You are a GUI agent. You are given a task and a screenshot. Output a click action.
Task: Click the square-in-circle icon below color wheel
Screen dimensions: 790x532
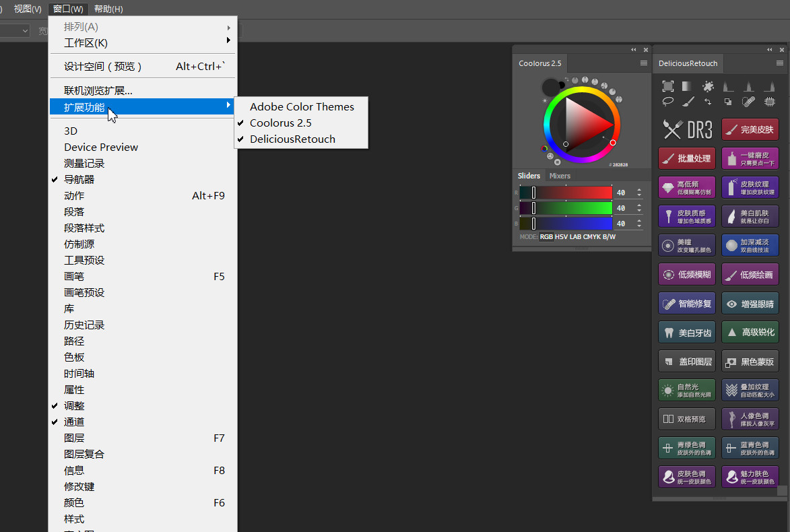coord(557,162)
